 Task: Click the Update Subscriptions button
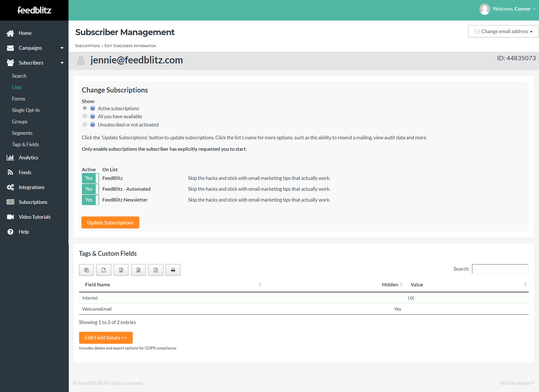[x=110, y=222]
